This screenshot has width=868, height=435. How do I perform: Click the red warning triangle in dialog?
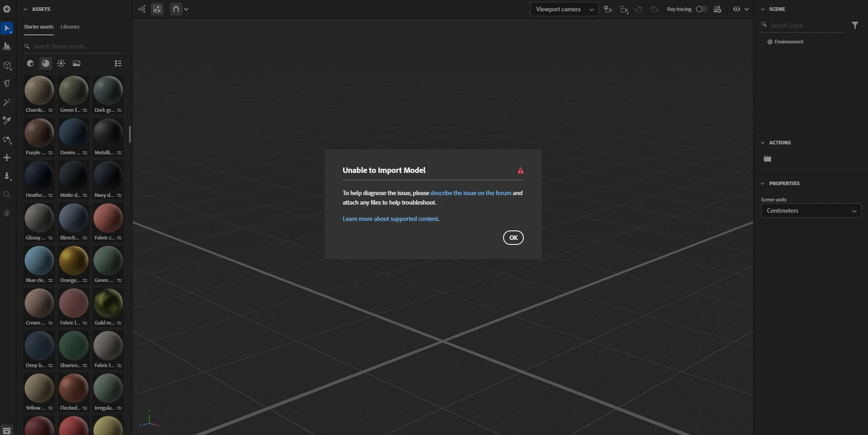[521, 171]
